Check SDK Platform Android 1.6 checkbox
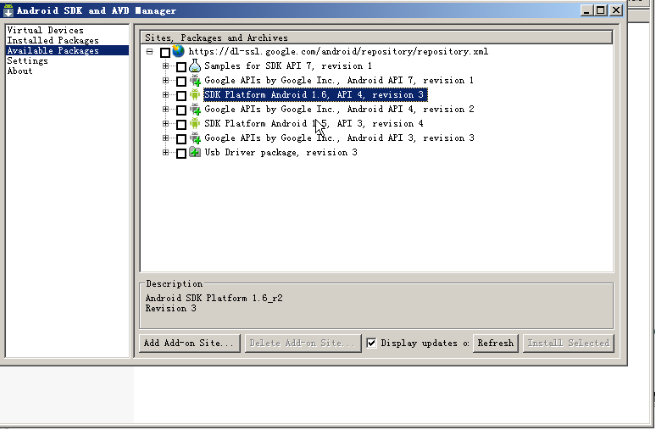655x429 pixels. 181,96
